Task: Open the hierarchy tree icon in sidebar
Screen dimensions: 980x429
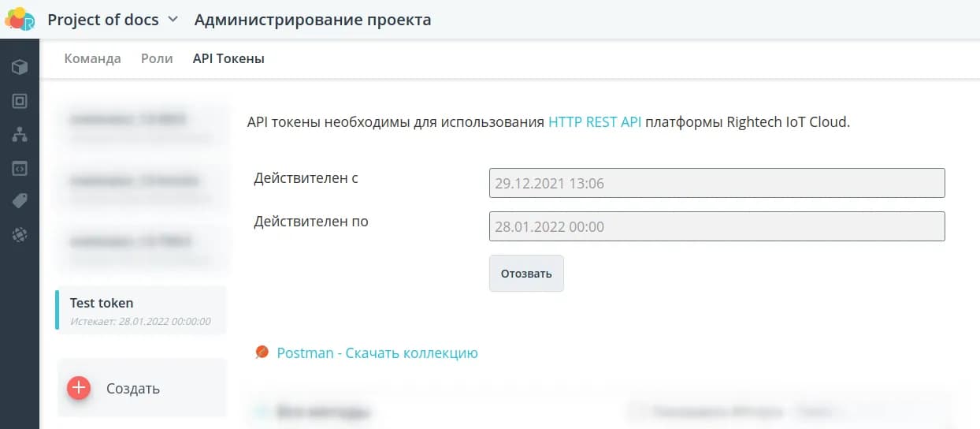Action: tap(20, 135)
